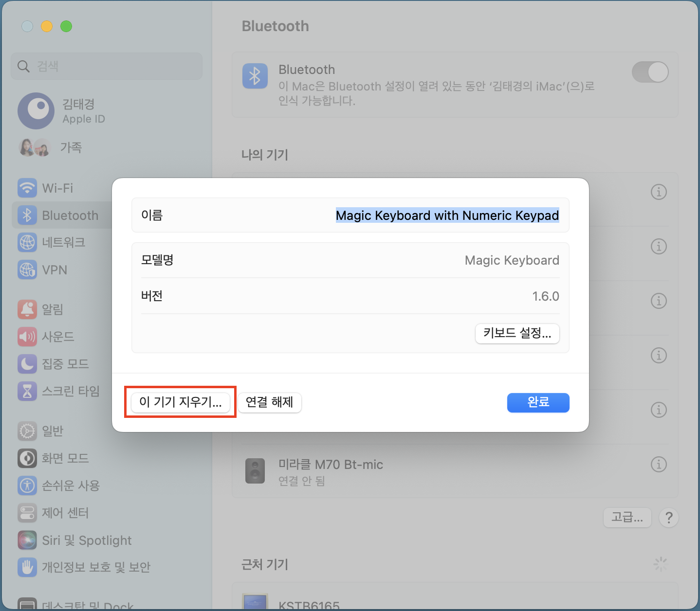Select the Wi-Fi icon in the sidebar

(x=27, y=188)
